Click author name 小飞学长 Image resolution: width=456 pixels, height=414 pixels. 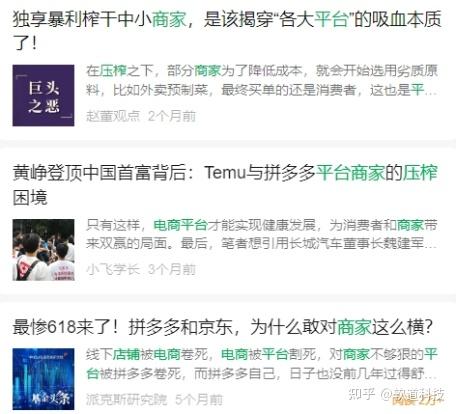[113, 269]
